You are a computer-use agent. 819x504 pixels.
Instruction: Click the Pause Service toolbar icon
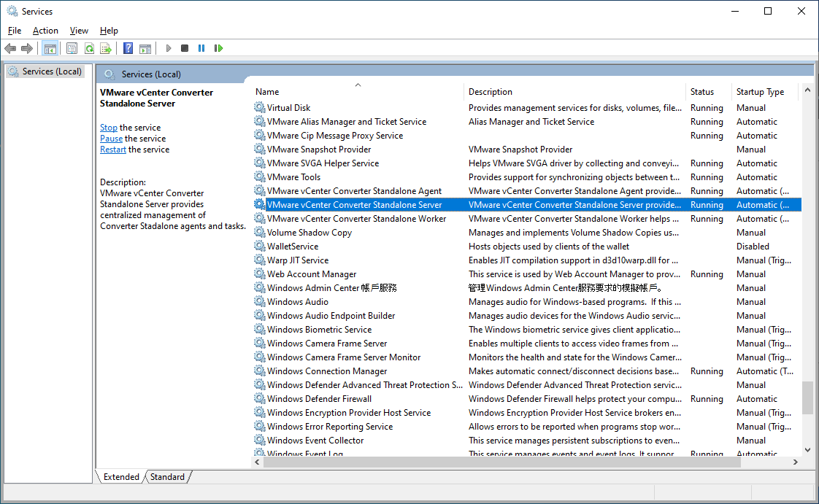click(201, 49)
